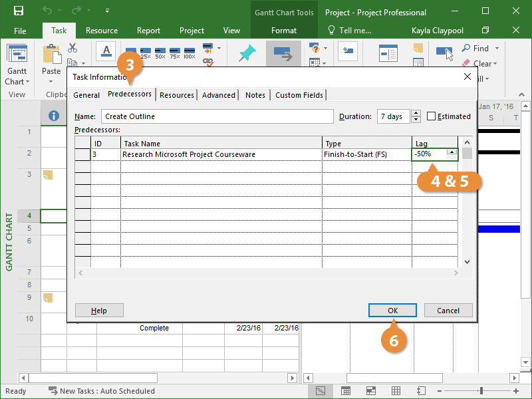532x399 pixels.
Task: Click the Cut scissors icon
Action: [x=72, y=48]
